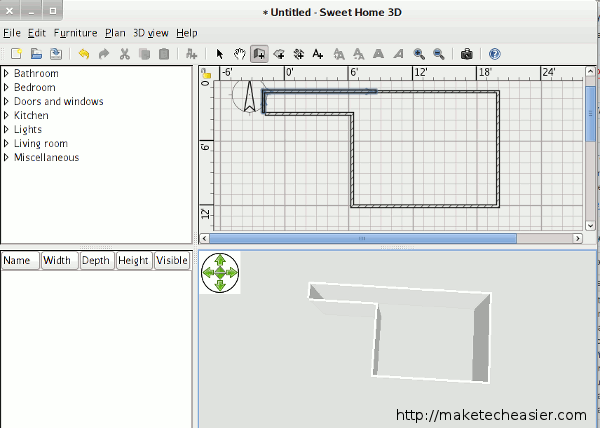Expand the Living room category
This screenshot has height=428, width=600.
coord(6,143)
